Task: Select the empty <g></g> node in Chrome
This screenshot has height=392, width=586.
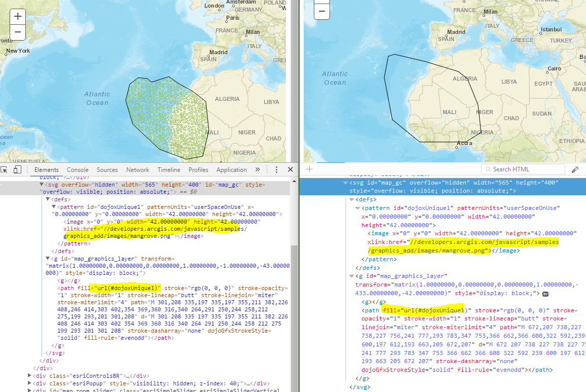Action: point(69,280)
